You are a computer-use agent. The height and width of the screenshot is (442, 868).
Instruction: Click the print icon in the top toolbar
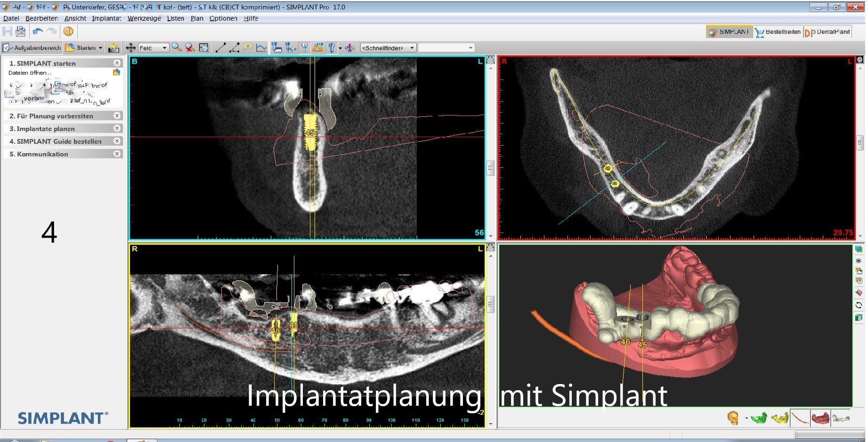tap(21, 32)
